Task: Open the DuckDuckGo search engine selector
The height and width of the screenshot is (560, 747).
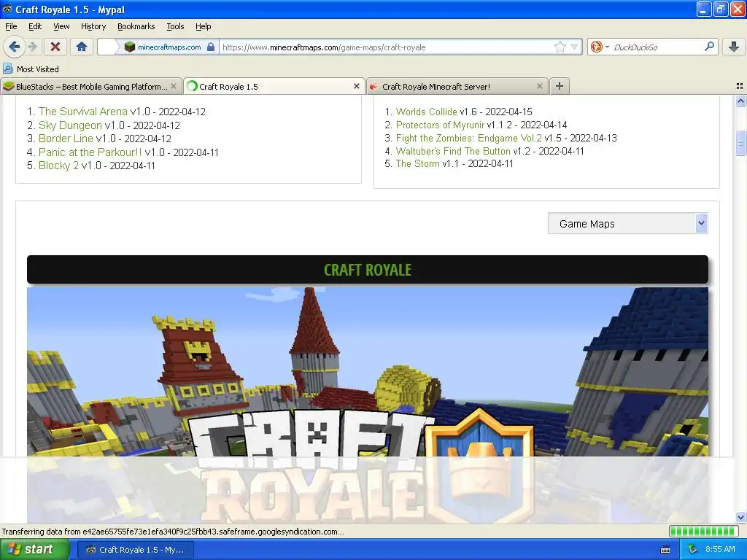Action: pos(599,47)
